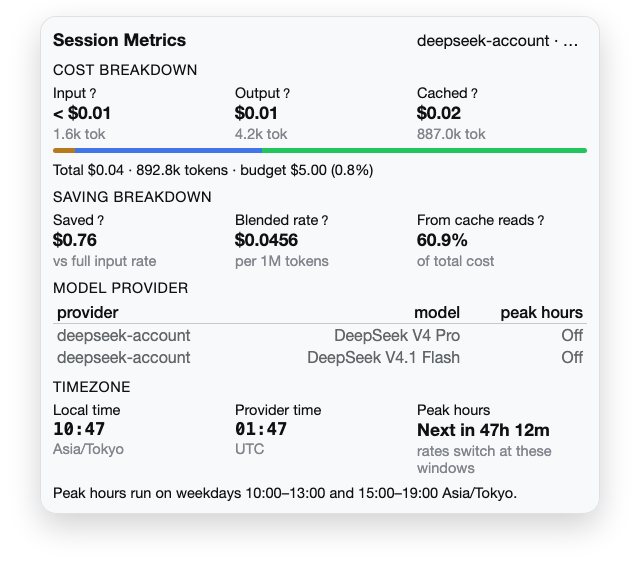Click the 'peak hours' column header
The image size is (640, 562).
point(542,313)
